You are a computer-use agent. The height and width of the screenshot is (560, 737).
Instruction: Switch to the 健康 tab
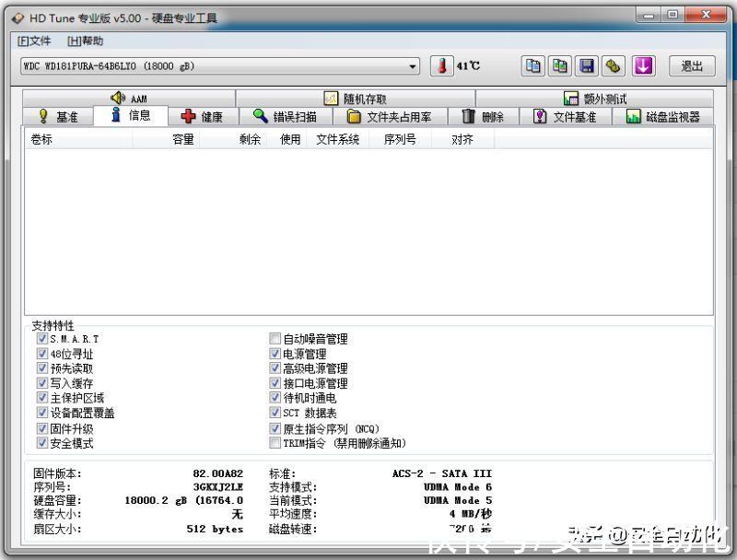point(203,116)
